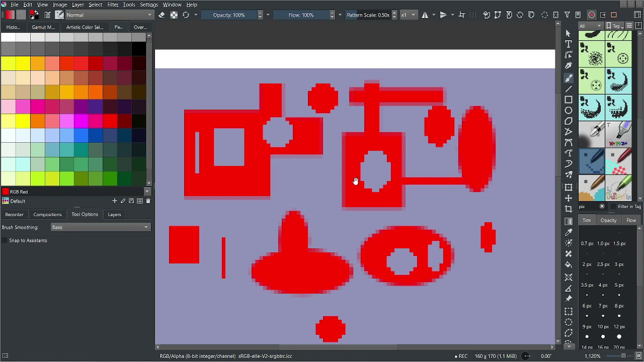Select the Move tool
This screenshot has width=644, height=362.
point(569,198)
